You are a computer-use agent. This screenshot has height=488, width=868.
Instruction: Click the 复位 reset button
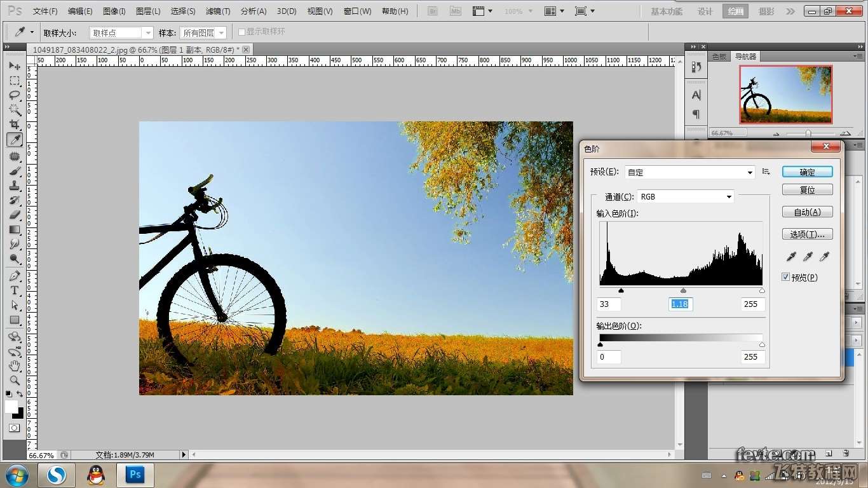[x=808, y=190]
